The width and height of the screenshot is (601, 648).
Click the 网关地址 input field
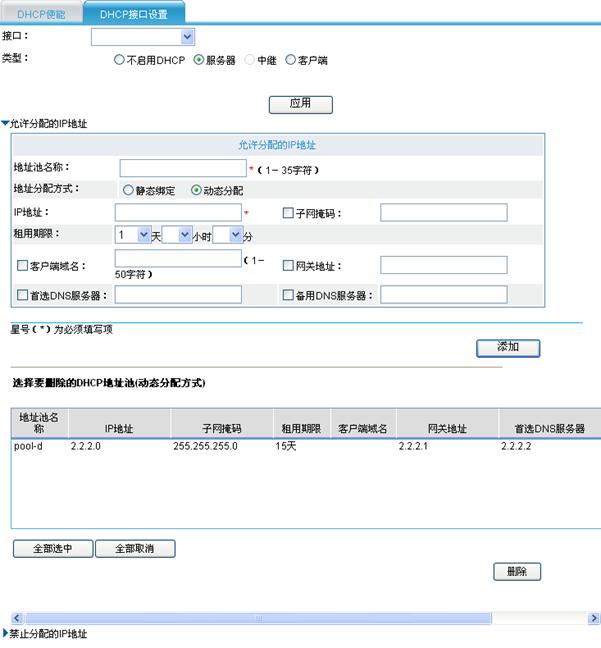click(x=444, y=265)
